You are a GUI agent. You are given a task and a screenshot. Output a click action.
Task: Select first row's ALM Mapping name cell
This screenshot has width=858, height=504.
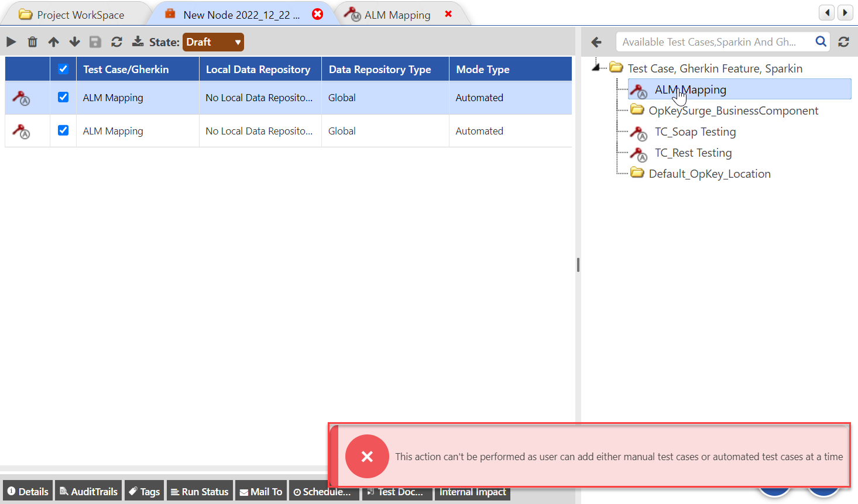pos(138,98)
